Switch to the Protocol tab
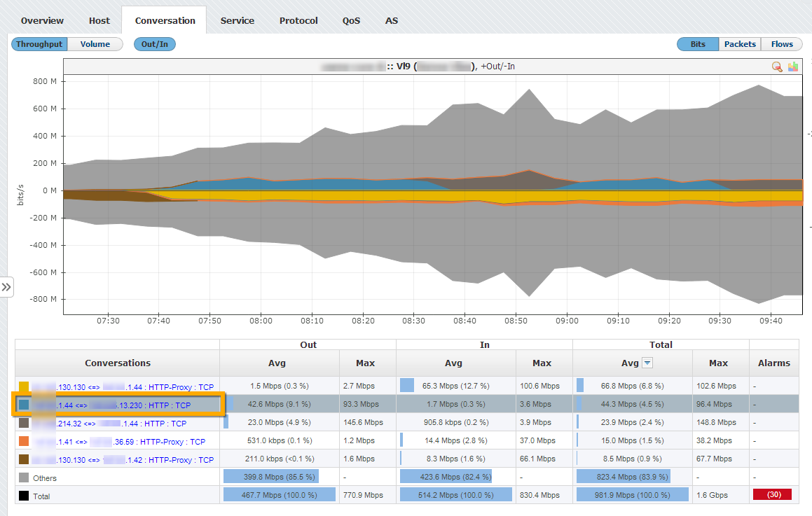This screenshot has width=812, height=516. [x=298, y=20]
